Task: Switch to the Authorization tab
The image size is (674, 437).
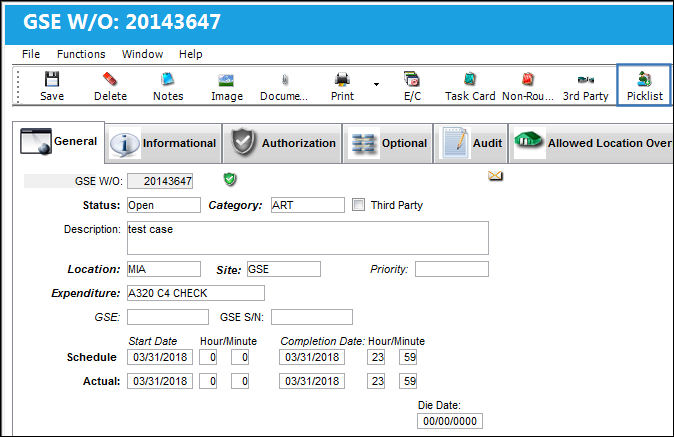Action: tap(282, 143)
